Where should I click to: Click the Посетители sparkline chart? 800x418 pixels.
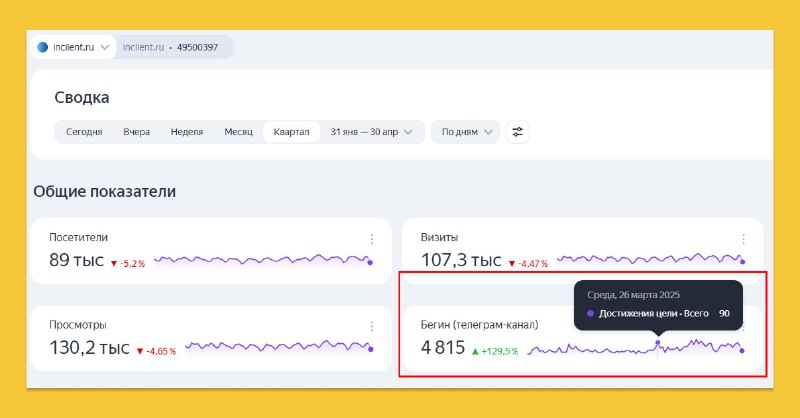263,259
